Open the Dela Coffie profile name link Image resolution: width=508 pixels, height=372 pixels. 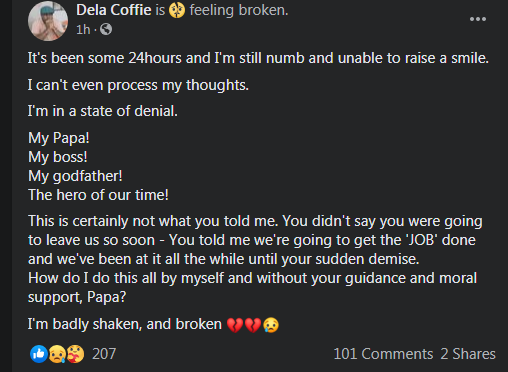pyautogui.click(x=114, y=10)
